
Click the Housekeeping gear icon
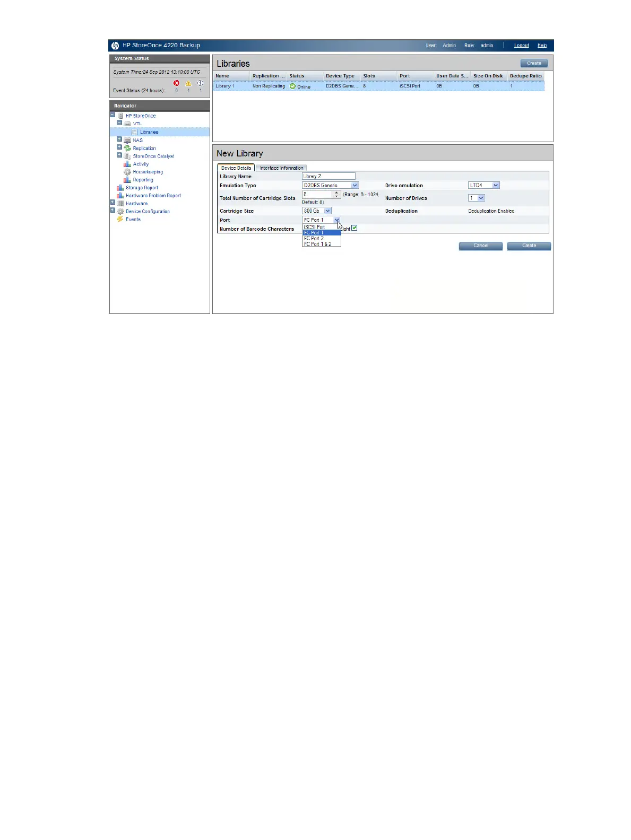point(127,172)
